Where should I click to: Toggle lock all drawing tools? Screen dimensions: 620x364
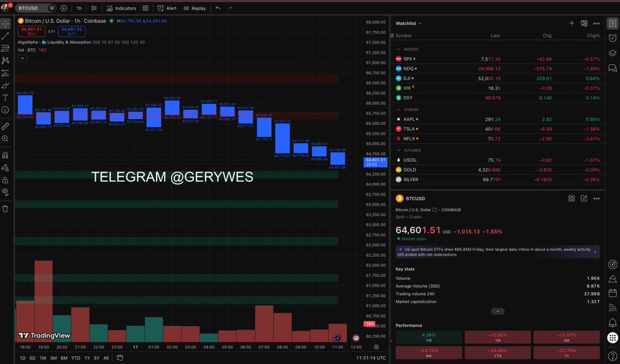(x=5, y=180)
